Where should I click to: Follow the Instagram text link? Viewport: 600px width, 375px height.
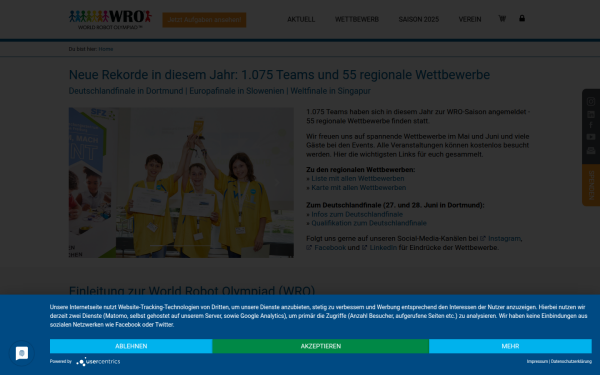504,238
